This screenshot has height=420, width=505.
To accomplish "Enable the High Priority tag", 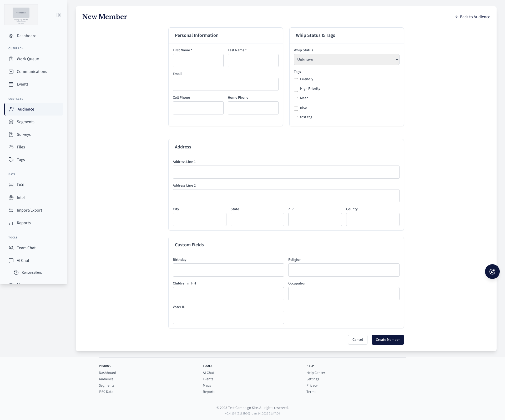I will tap(296, 90).
